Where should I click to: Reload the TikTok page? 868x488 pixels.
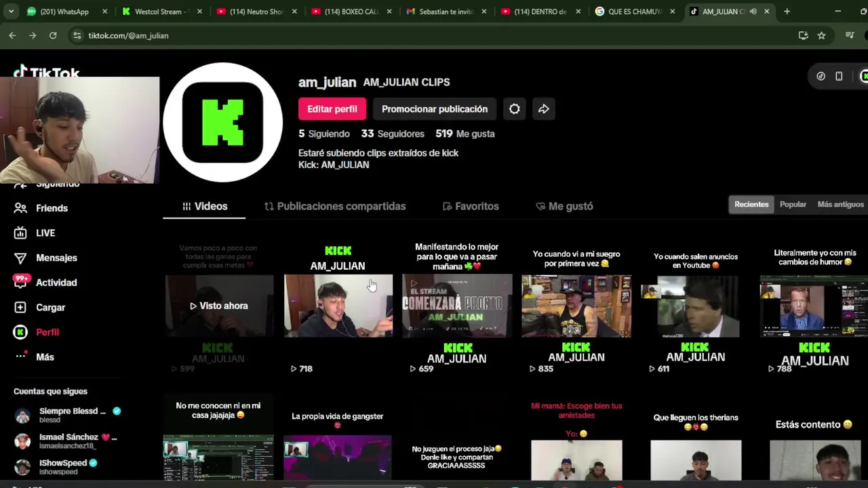53,35
